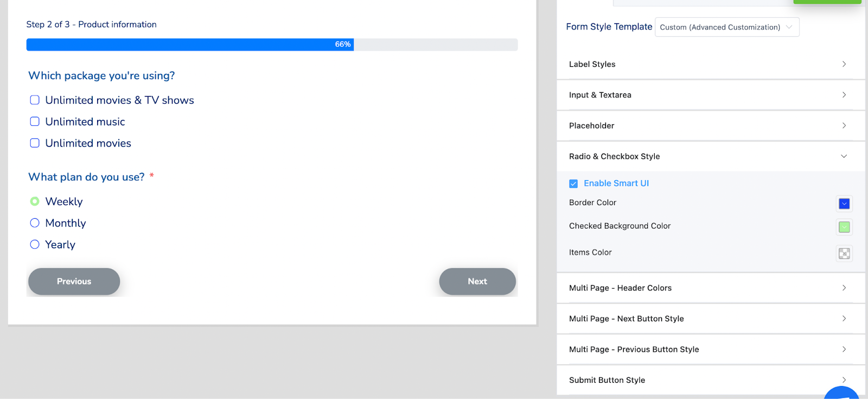Check the Unlimited music checkbox

[35, 122]
